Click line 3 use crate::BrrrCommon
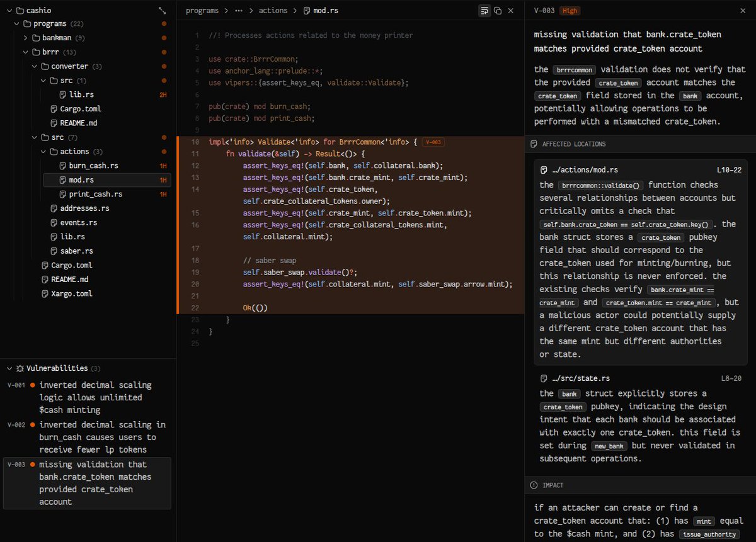756x542 pixels. 253,59
